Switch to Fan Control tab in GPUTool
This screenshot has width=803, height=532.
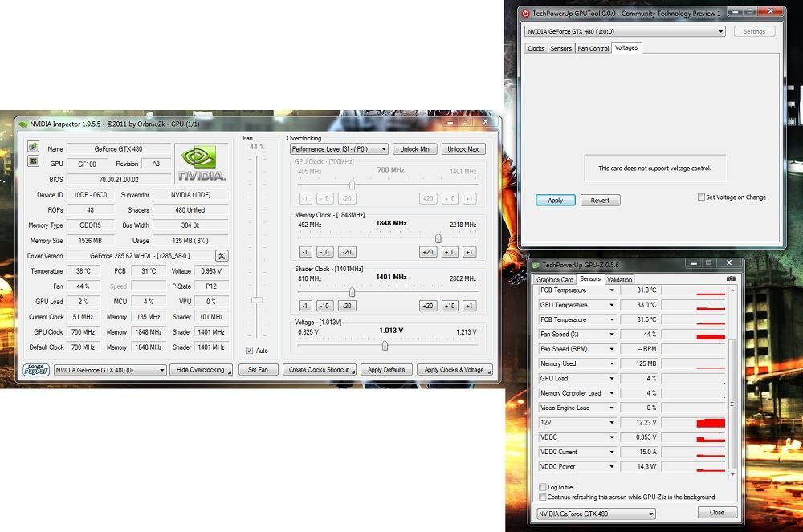[x=593, y=48]
